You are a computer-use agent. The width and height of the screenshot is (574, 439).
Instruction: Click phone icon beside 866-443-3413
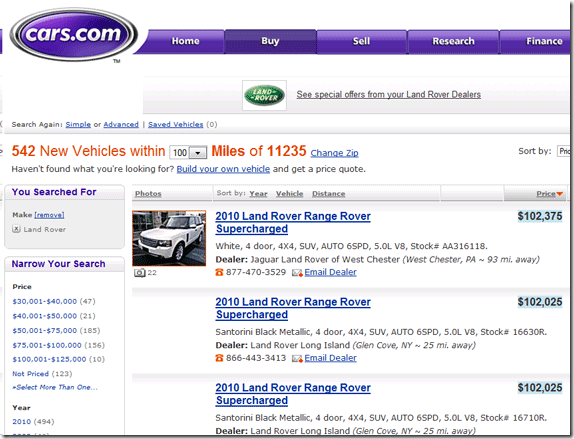pyautogui.click(x=219, y=358)
